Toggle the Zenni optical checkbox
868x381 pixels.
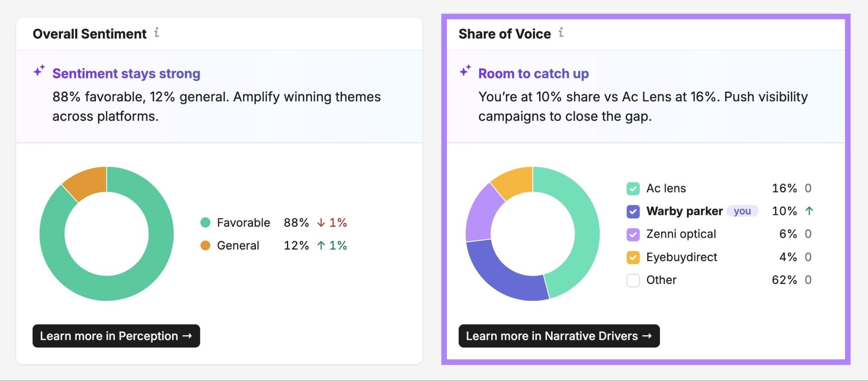pyautogui.click(x=633, y=234)
